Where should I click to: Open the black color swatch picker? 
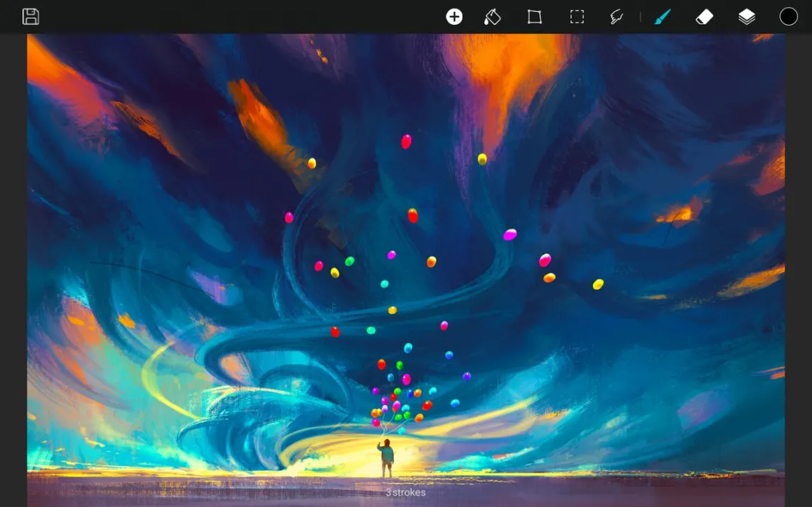pos(789,17)
